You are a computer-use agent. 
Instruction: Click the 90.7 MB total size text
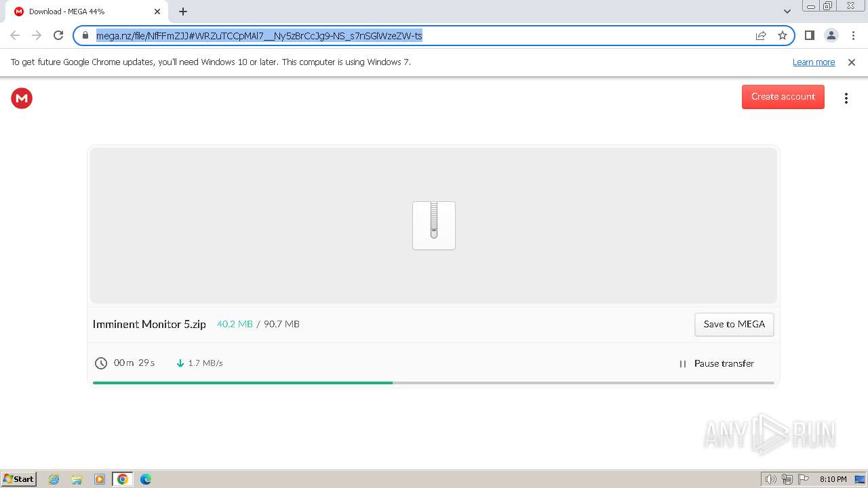point(281,324)
